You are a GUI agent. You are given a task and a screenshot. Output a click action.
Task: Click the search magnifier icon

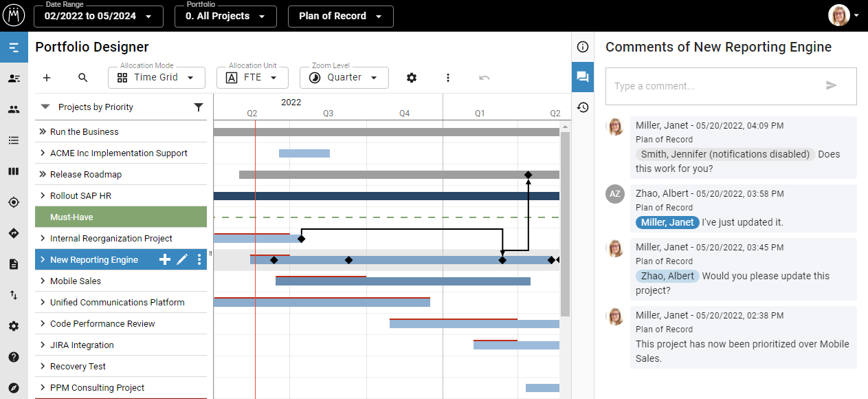[83, 78]
